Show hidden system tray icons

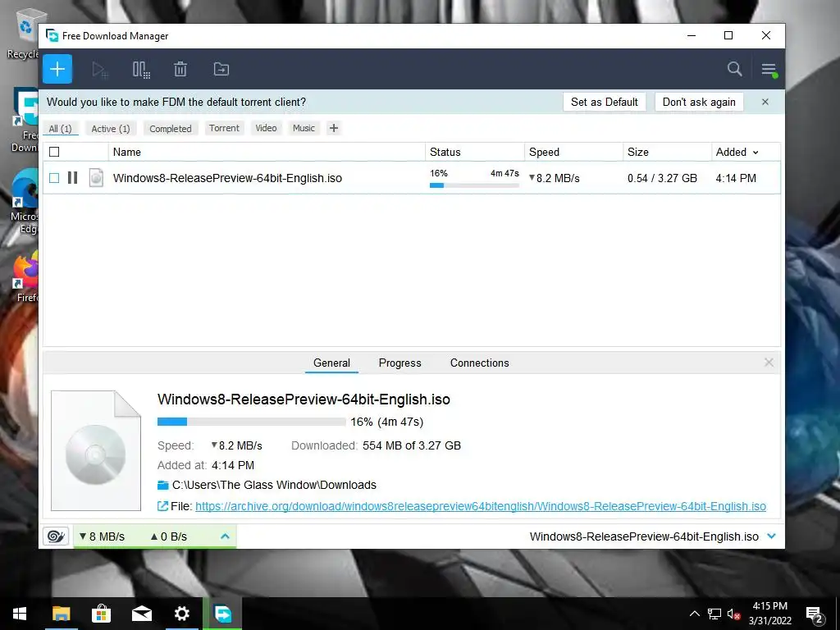click(694, 614)
